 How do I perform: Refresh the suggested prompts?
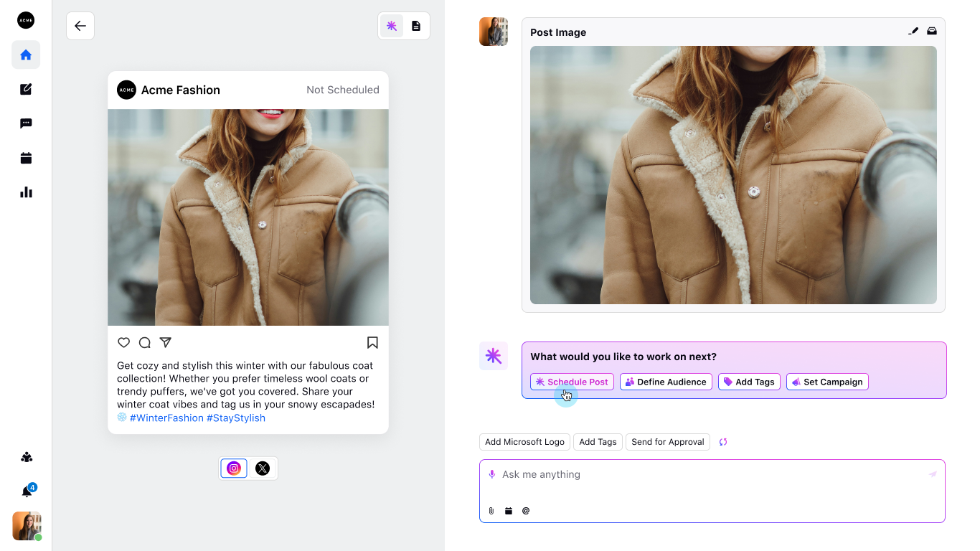(x=723, y=442)
